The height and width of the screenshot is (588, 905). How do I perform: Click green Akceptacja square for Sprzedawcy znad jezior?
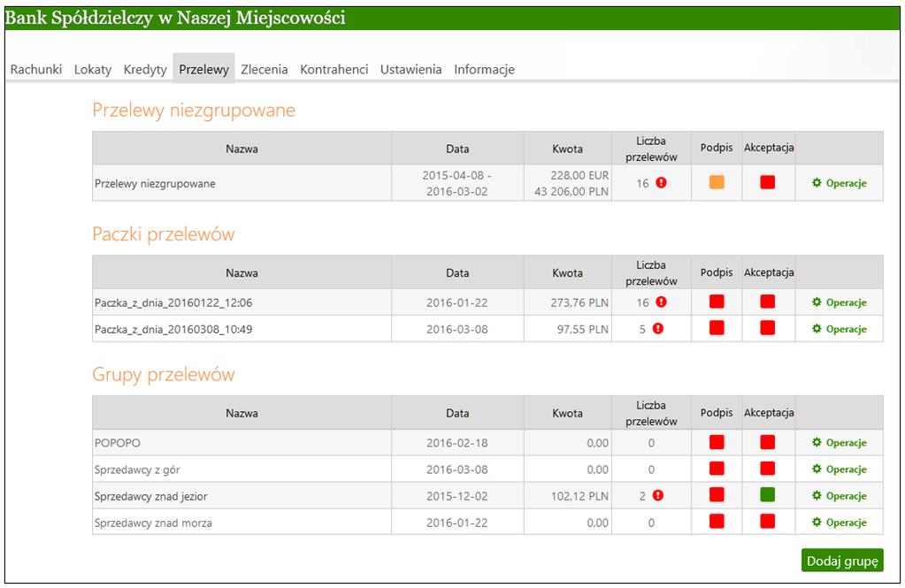click(768, 494)
